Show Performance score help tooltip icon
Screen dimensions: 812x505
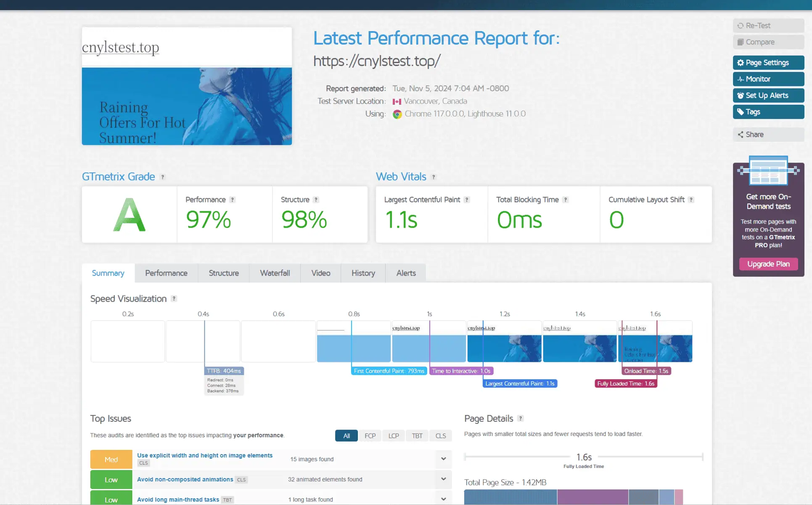click(x=232, y=200)
